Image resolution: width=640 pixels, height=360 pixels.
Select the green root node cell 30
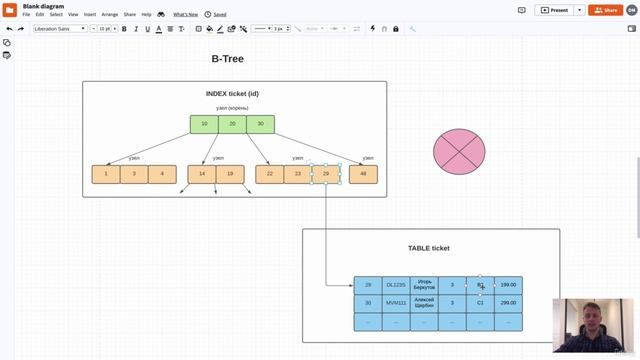[x=260, y=124]
